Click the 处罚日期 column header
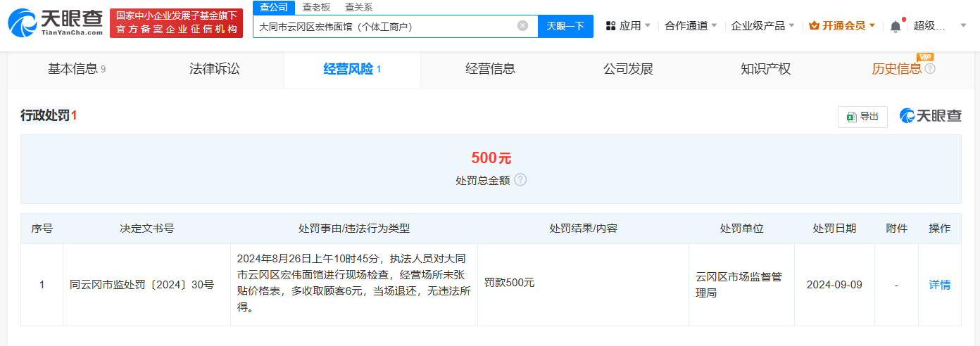Viewport: 980px width, 346px height. pos(834,229)
